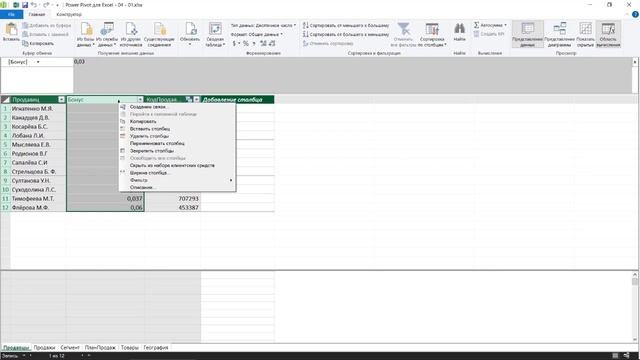Click Из других источников icon

(131, 30)
